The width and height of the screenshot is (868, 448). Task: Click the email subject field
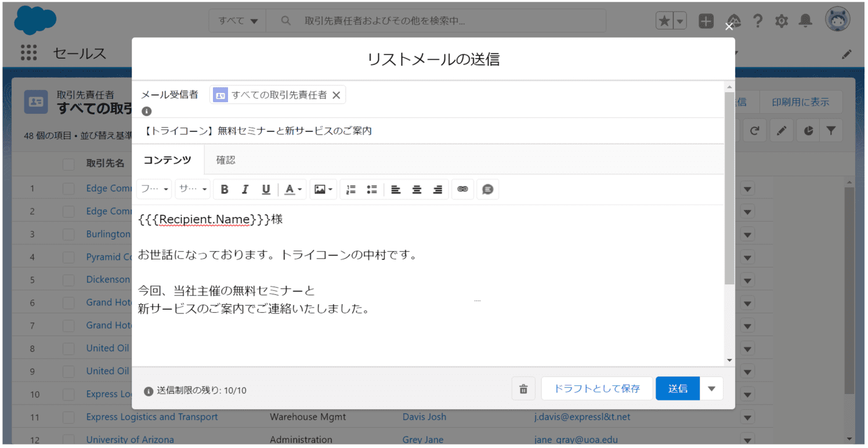428,131
